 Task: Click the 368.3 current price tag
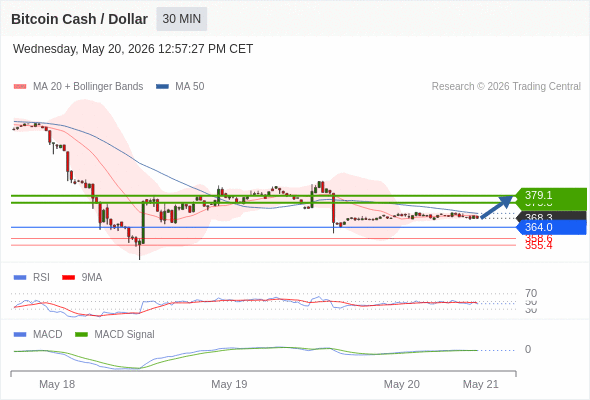551,216
